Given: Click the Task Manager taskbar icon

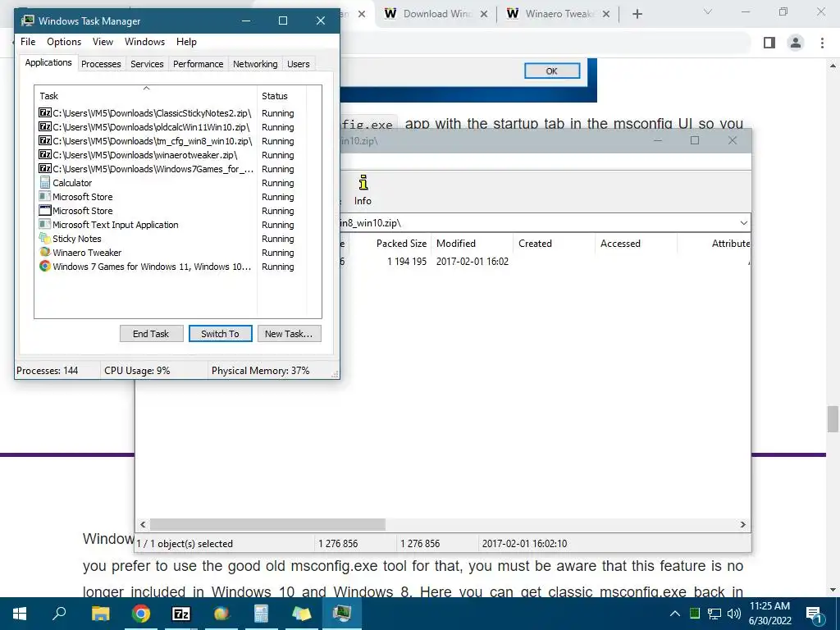Looking at the screenshot, I should [x=342, y=614].
